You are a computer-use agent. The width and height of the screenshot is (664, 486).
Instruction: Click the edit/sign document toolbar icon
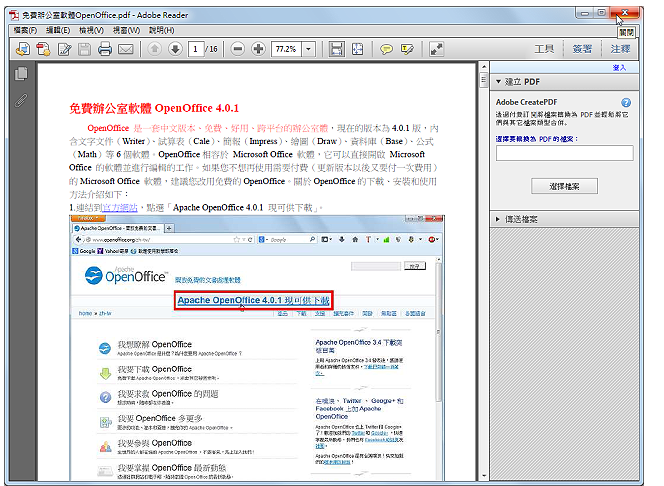[64, 49]
